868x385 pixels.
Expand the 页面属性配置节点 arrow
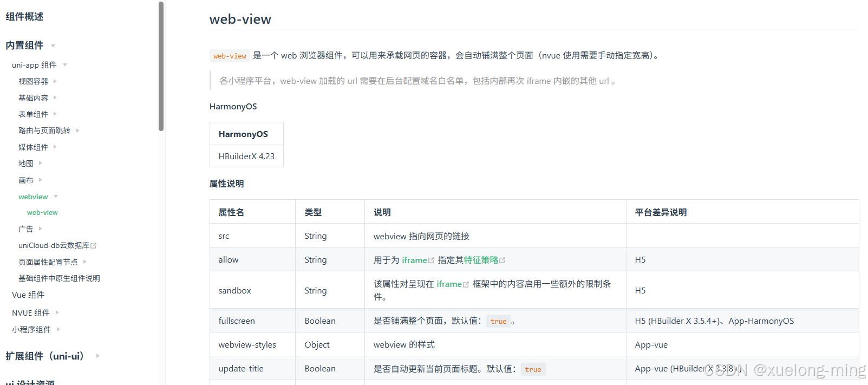pyautogui.click(x=85, y=262)
